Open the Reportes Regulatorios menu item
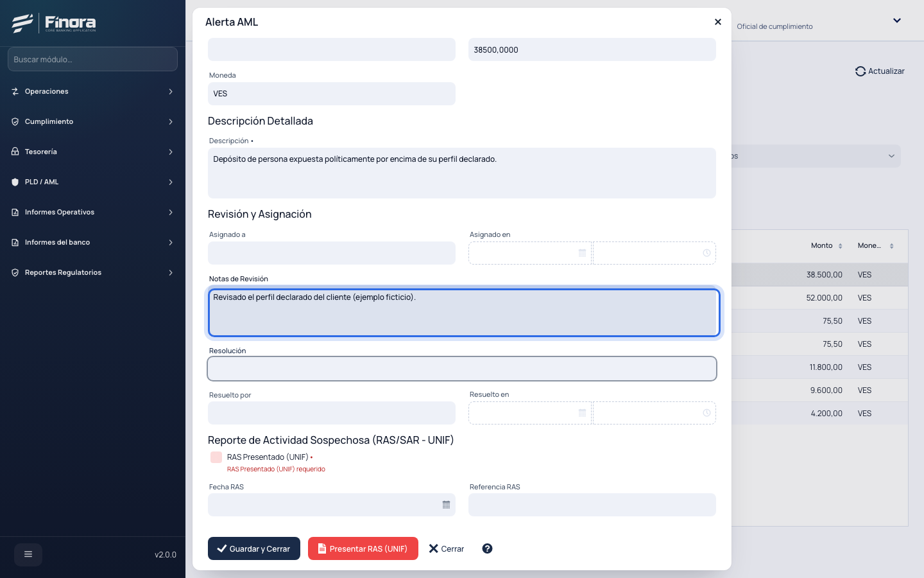This screenshot has height=578, width=924. 92,272
